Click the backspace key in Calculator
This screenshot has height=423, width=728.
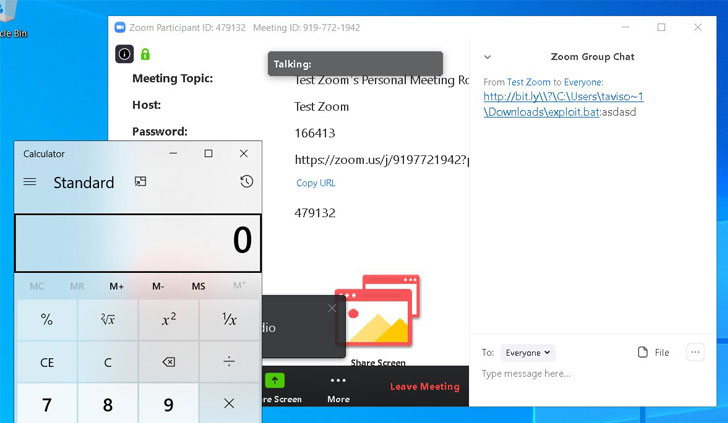tap(169, 362)
